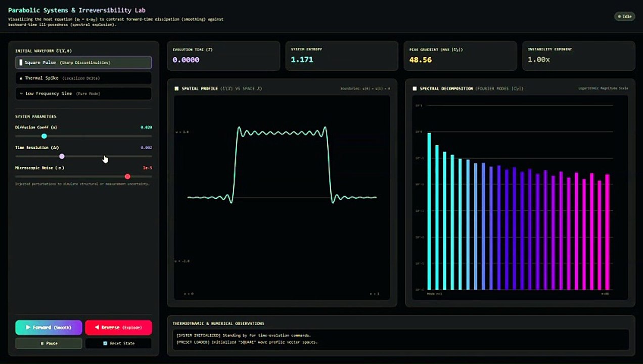
Task: Click the Diffusion Coeff value 0.020
Action: [x=146, y=127]
